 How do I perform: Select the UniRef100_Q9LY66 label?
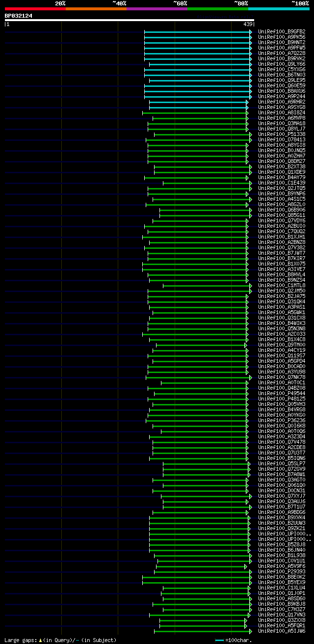tap(282, 64)
